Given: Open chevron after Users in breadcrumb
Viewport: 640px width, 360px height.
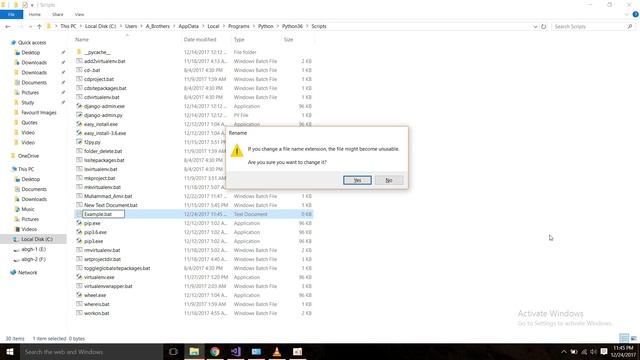Looking at the screenshot, I should tap(142, 26).
